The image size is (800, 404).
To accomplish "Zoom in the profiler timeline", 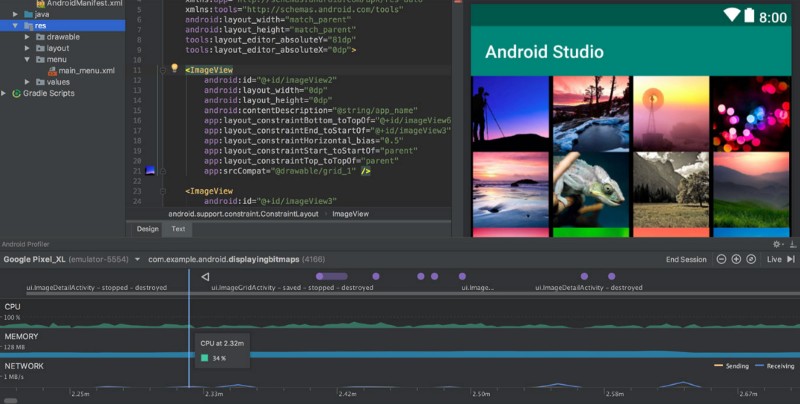I will coord(736,259).
